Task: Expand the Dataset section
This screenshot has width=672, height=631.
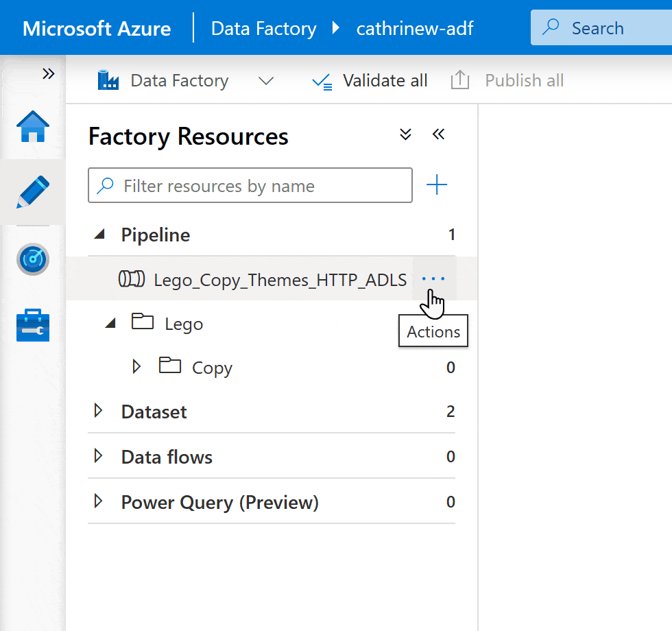Action: point(98,411)
